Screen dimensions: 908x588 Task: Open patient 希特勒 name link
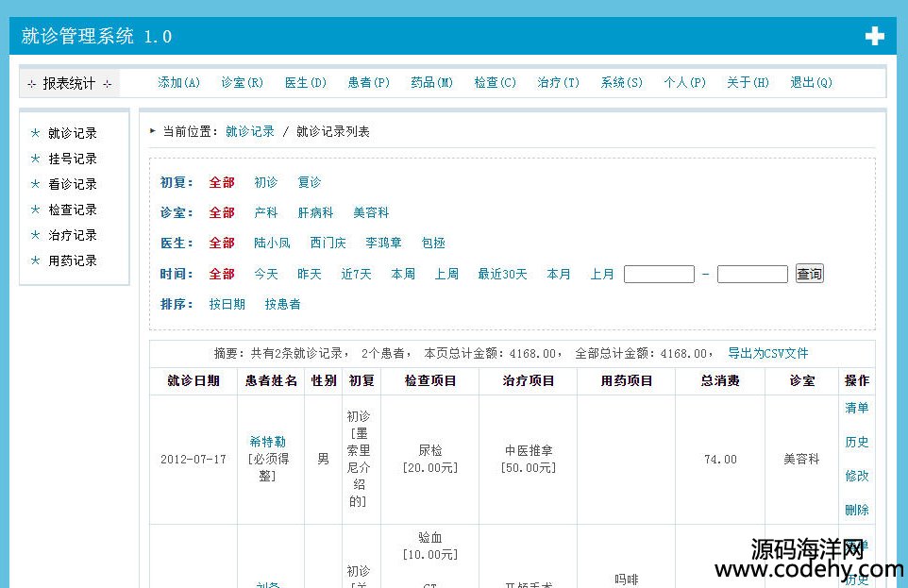click(267, 442)
